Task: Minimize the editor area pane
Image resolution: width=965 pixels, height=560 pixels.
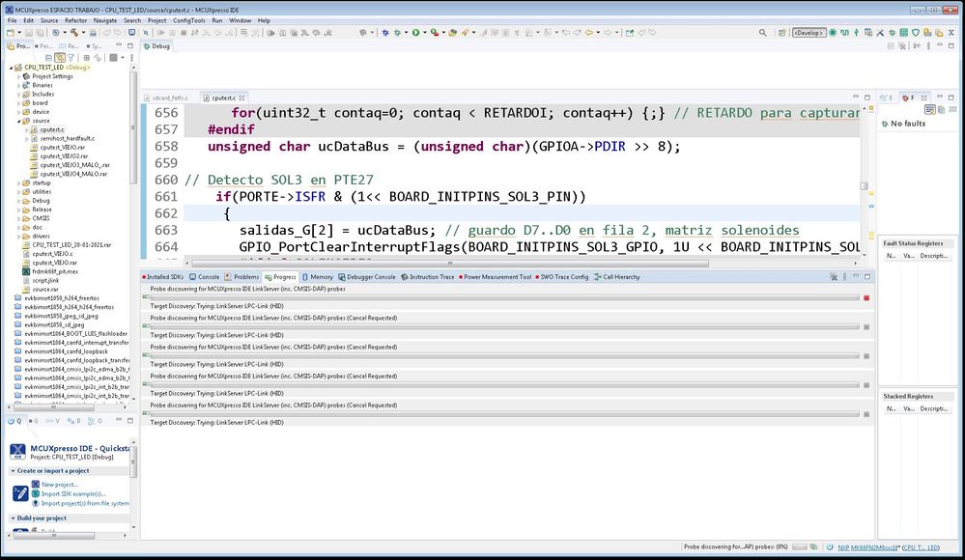Action: [x=856, y=98]
